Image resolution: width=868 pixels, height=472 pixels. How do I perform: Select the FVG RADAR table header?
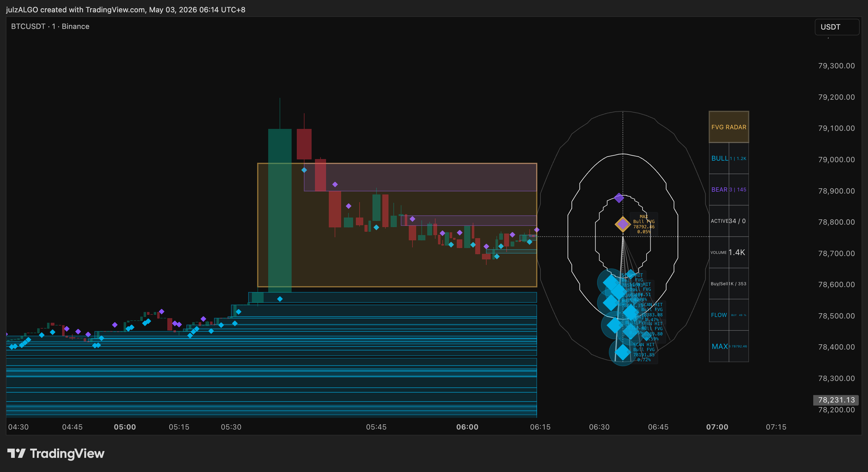729,127
